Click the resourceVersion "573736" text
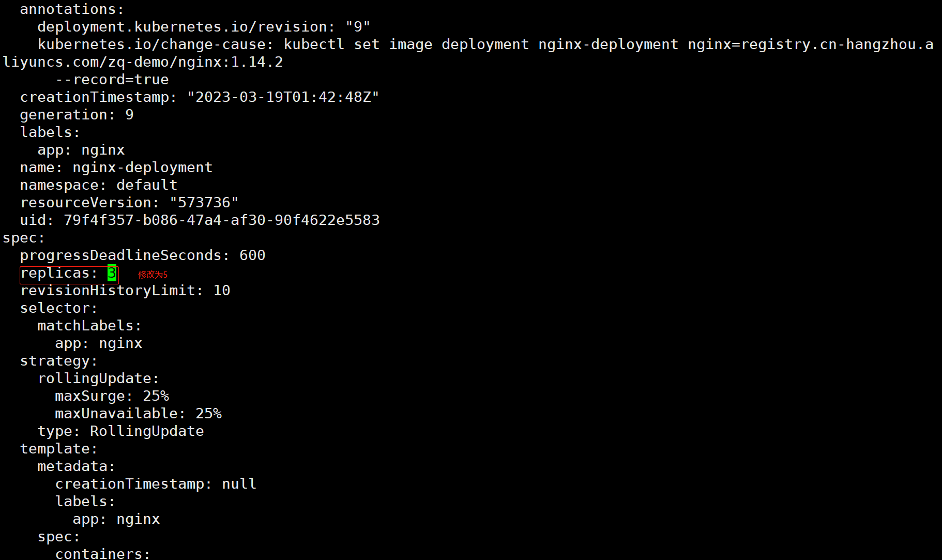The width and height of the screenshot is (942, 560). 204,203
